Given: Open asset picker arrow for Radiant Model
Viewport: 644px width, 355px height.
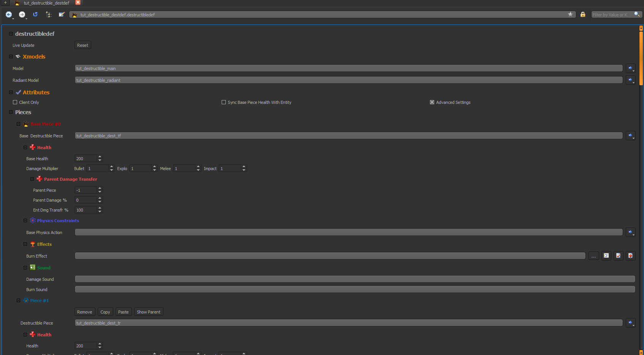Looking at the screenshot, I should coord(631,80).
